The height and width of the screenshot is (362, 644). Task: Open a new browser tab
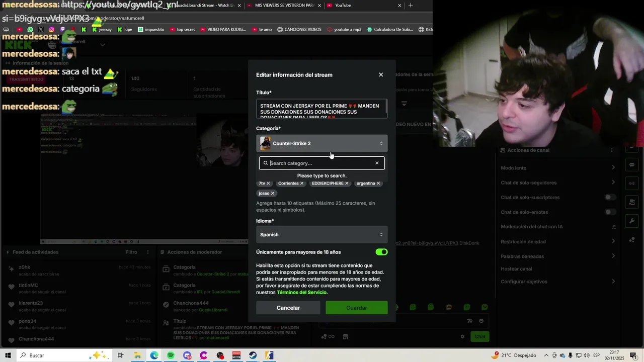pos(411,6)
